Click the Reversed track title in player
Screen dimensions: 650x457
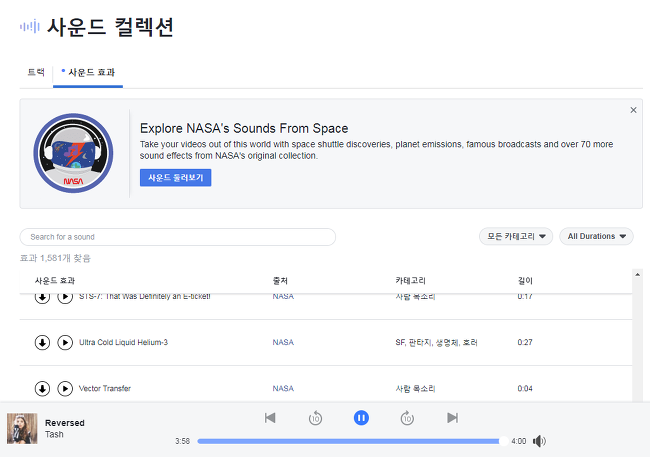point(65,423)
